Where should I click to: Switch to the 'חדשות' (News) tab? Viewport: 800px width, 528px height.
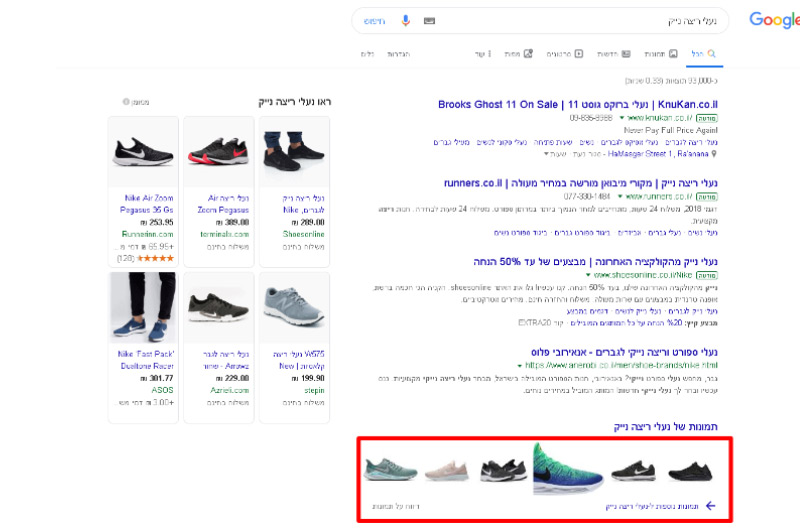[614, 54]
